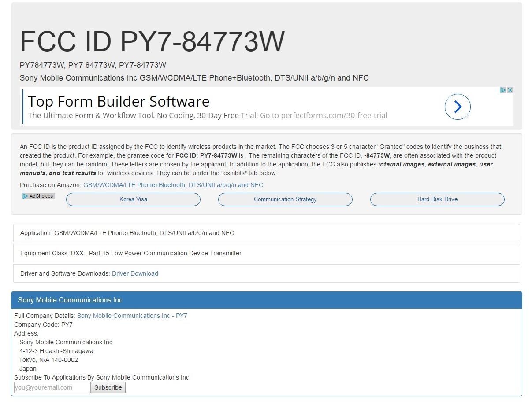Select the Company Code: PY7 text

[44, 325]
